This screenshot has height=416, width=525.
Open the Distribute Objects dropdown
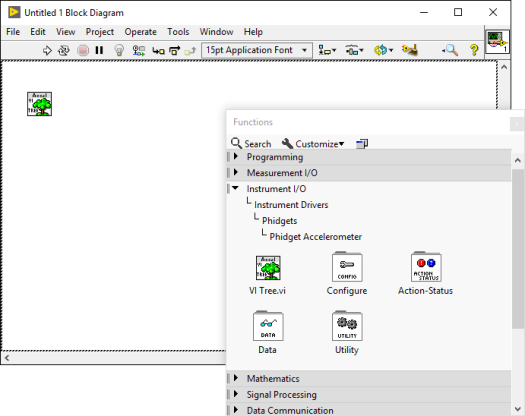coord(355,50)
